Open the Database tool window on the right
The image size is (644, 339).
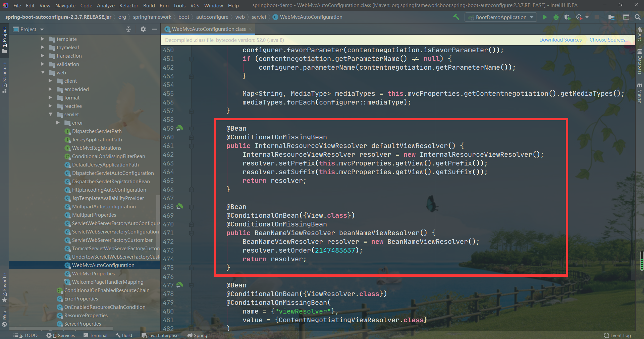click(640, 62)
